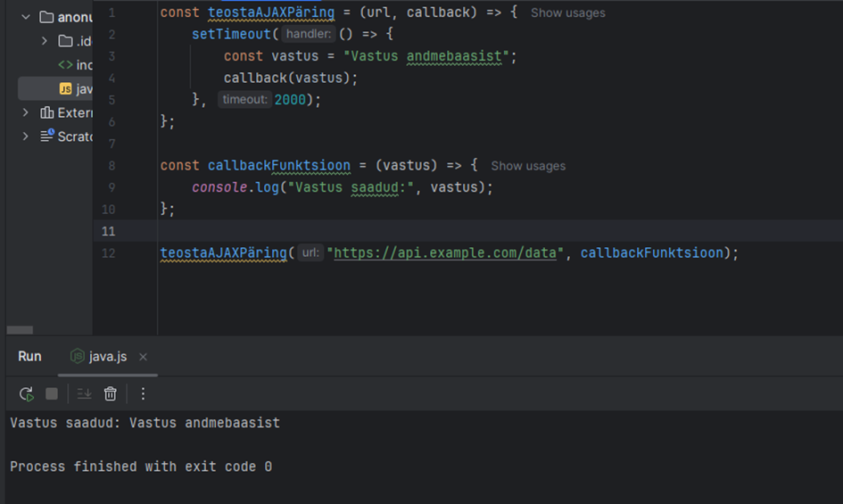
Task: Click the External Libraries icon
Action: click(47, 112)
